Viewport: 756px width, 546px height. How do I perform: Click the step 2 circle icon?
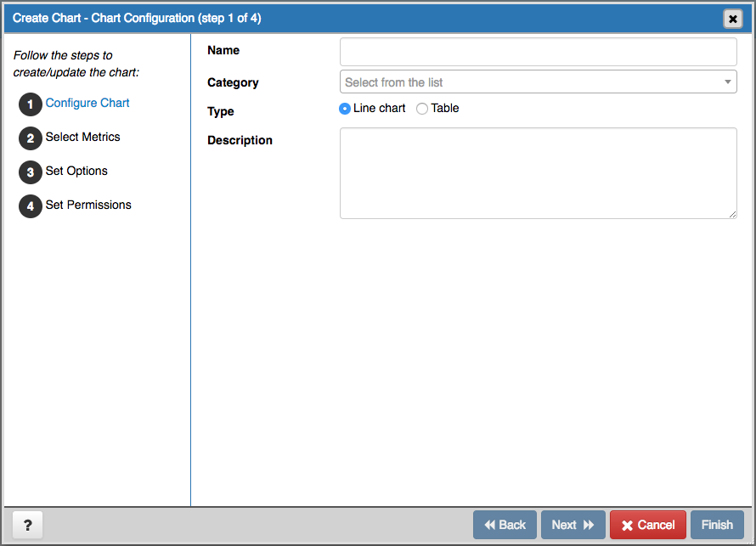pyautogui.click(x=31, y=138)
